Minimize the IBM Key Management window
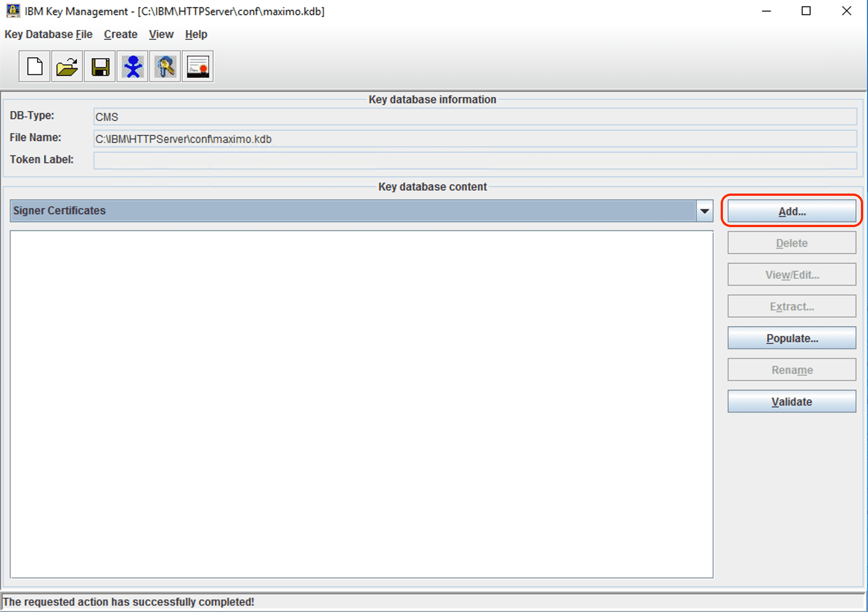868x612 pixels. click(767, 11)
